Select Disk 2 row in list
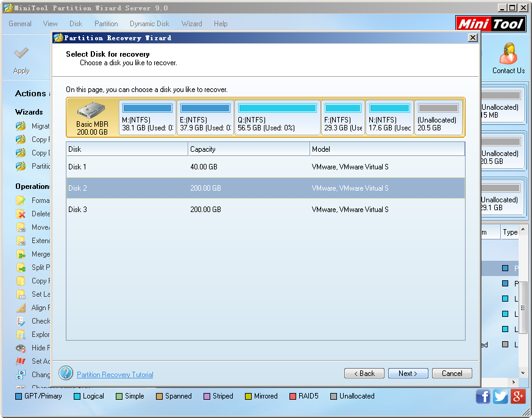 (x=265, y=188)
